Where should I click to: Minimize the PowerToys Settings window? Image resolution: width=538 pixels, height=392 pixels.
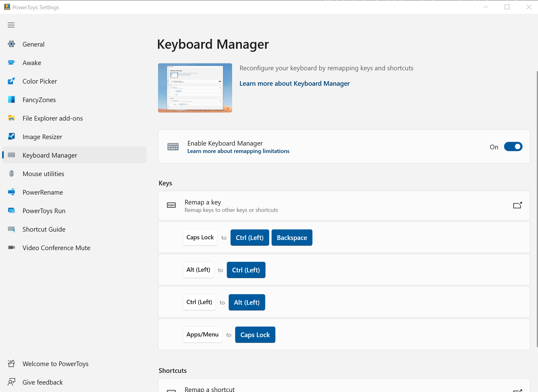486,7
